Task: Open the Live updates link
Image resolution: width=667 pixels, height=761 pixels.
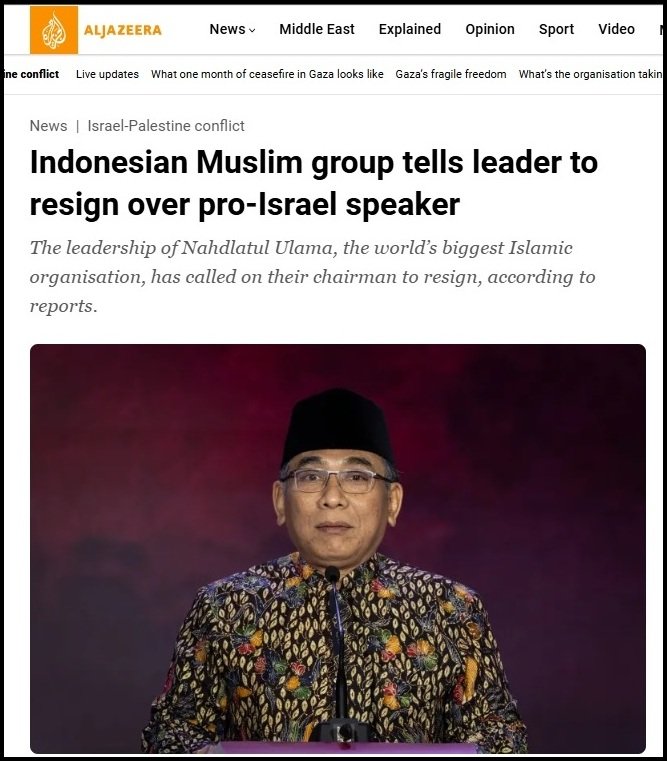Action: [107, 74]
